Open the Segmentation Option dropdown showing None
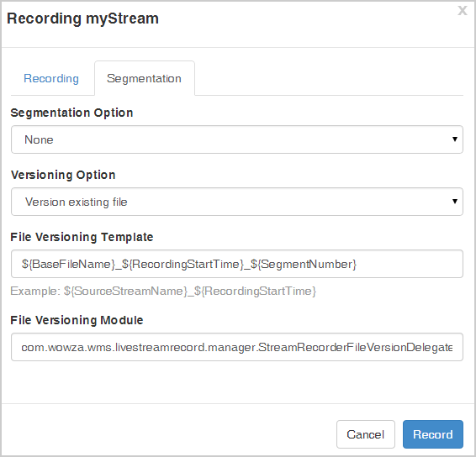476x457 pixels. pyautogui.click(x=237, y=139)
